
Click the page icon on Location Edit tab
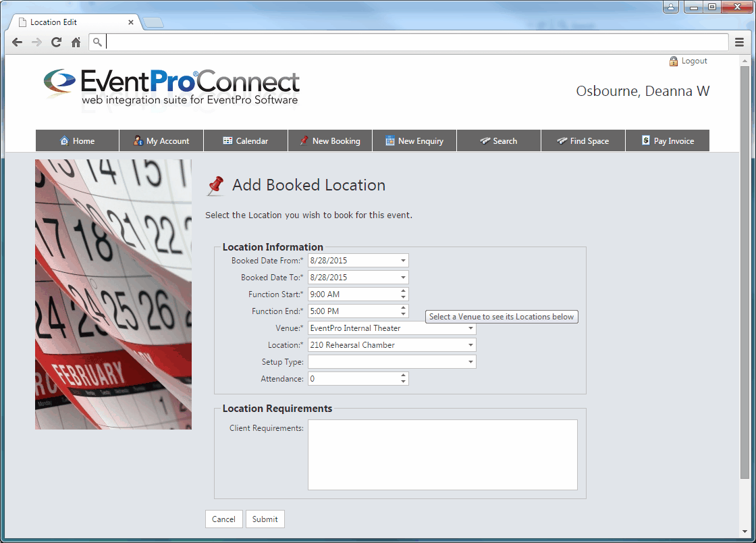(x=22, y=22)
